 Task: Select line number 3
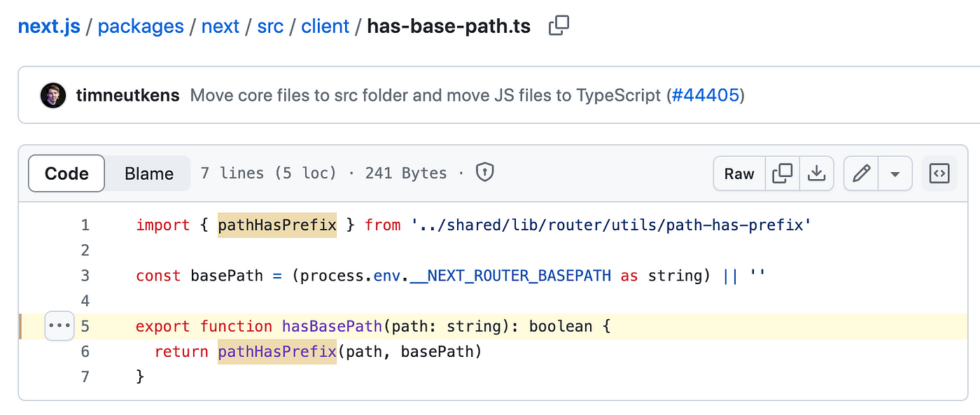pyautogui.click(x=85, y=276)
